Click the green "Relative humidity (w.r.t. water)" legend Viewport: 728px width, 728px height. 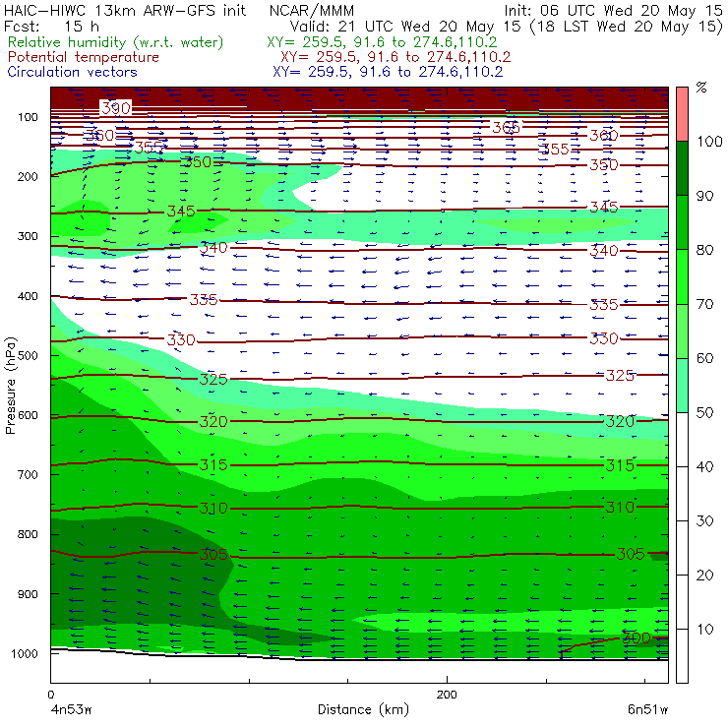116,42
